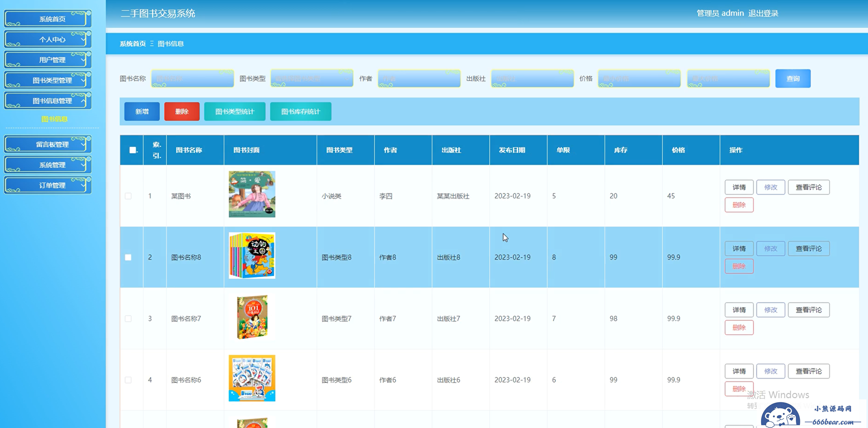The height and width of the screenshot is (428, 868).
Task: Open the 系统首页 sidebar menu
Action: click(x=48, y=19)
